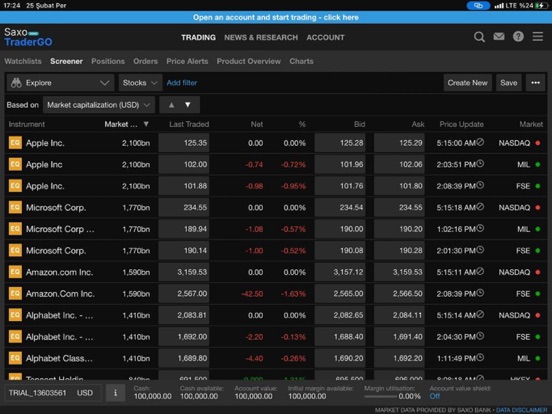Click -1.63% change for Amazon.Com FSE
The height and width of the screenshot is (414, 552).
coord(293,294)
